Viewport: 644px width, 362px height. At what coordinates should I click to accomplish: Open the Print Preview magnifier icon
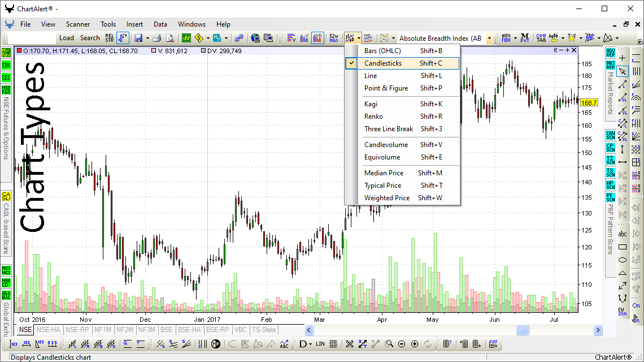coord(170,38)
